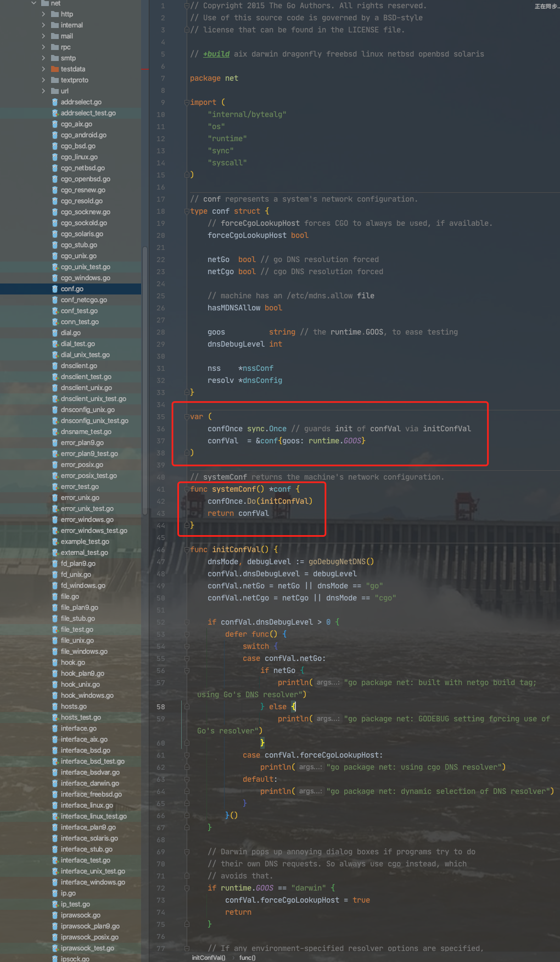The height and width of the screenshot is (962, 560).
Task: Toggle code folding for the import block
Action: (x=187, y=103)
